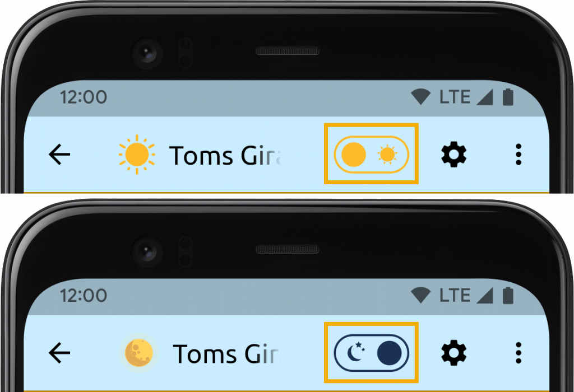Tap the back arrow in the bottom phone

(x=59, y=353)
